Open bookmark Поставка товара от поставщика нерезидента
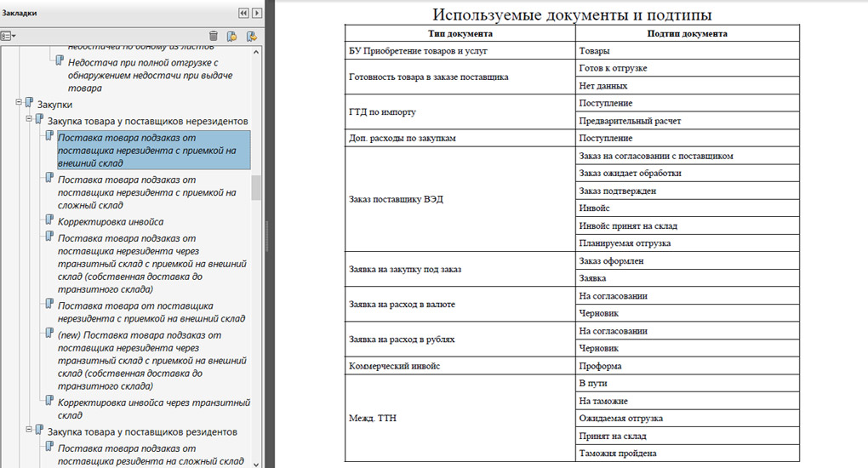The width and height of the screenshot is (868, 468). pos(151,311)
